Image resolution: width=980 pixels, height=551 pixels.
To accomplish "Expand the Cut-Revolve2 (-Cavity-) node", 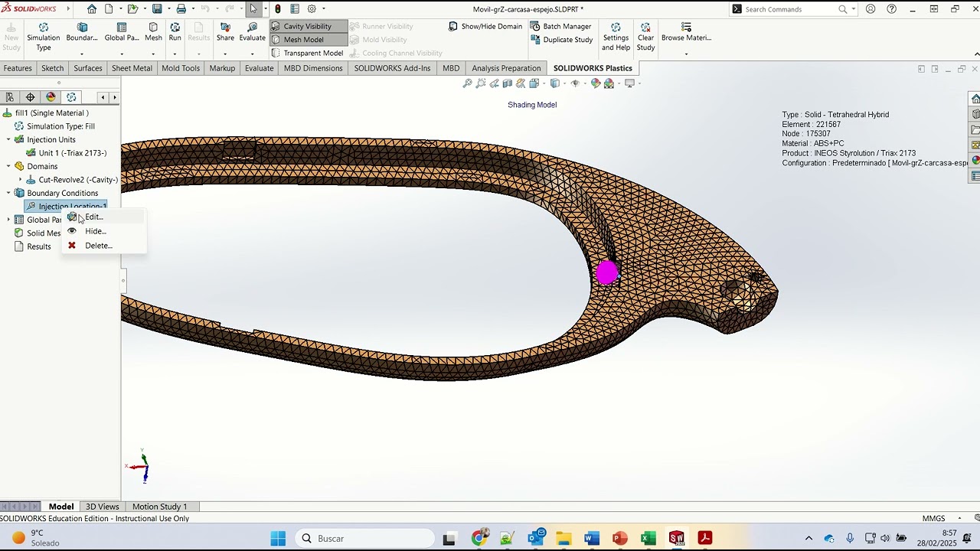I will [x=21, y=180].
